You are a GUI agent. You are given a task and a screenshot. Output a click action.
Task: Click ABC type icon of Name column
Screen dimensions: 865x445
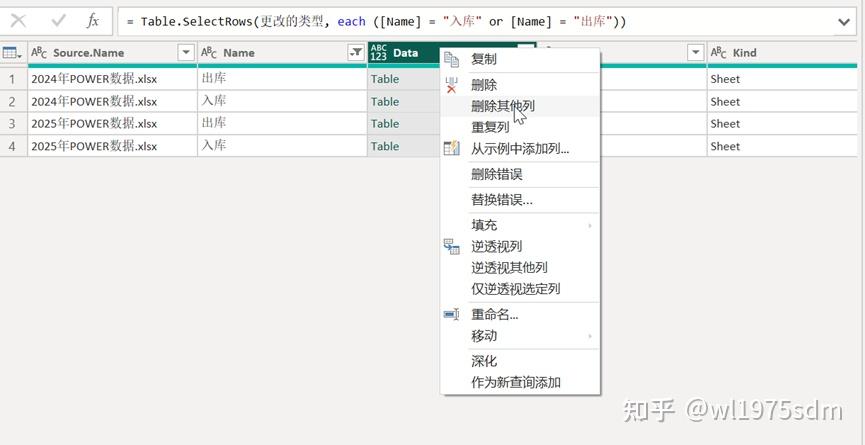tap(209, 53)
